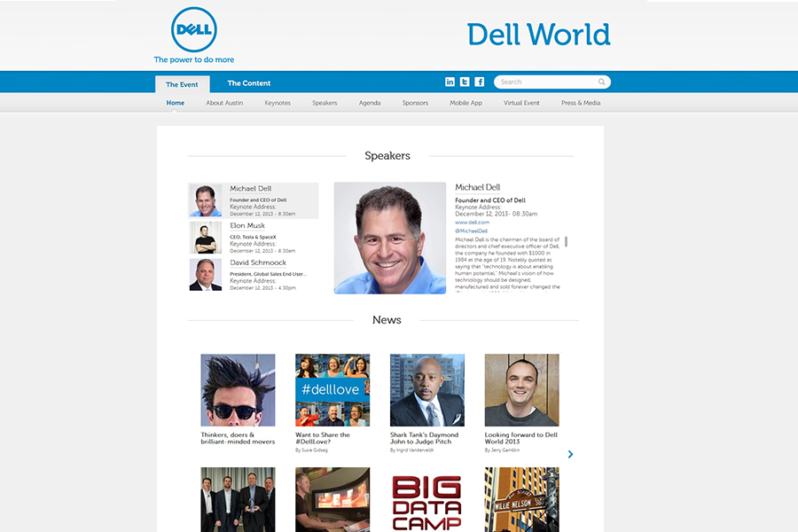Click the large Michael Dell portrait

(390, 239)
